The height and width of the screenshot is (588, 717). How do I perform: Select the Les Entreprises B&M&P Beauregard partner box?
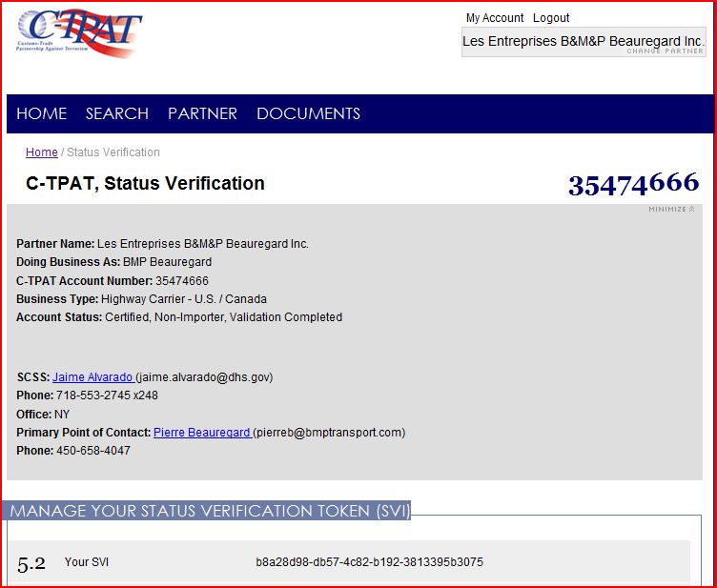583,41
